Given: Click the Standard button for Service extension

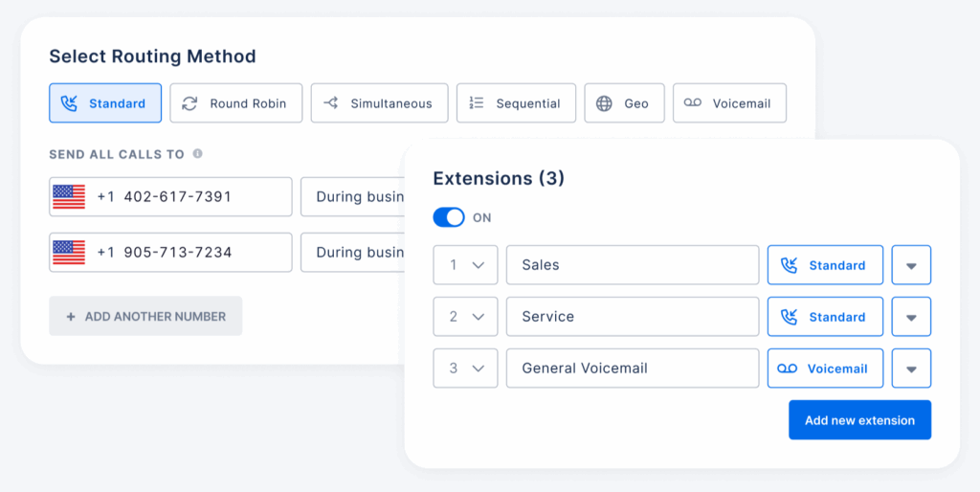Looking at the screenshot, I should pyautogui.click(x=825, y=317).
